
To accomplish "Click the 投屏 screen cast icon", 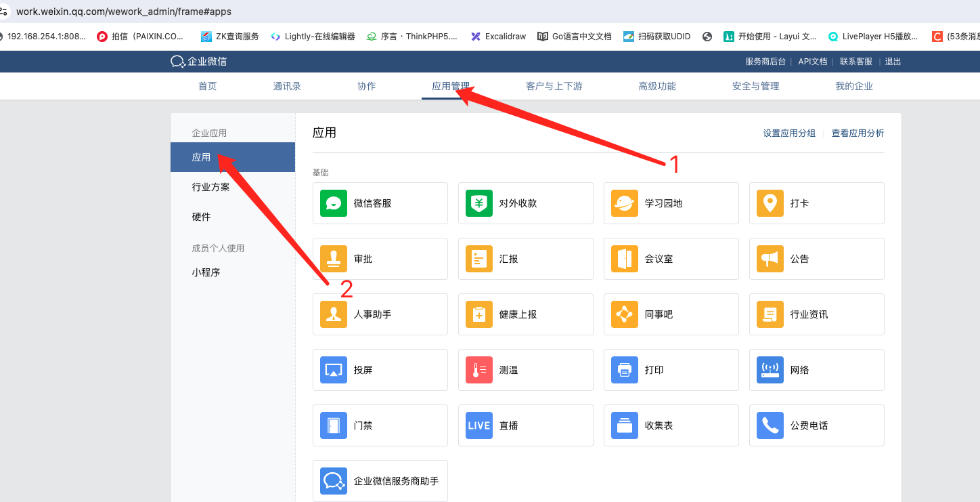I will click(x=333, y=370).
